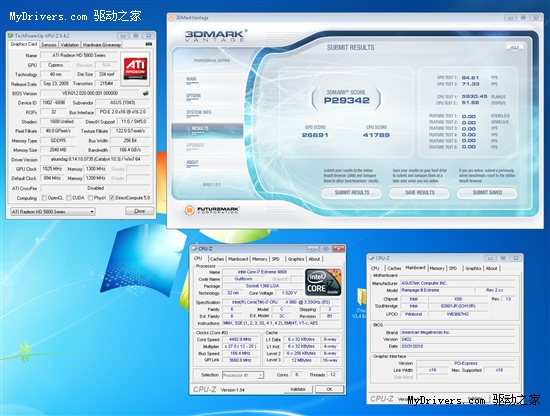The width and height of the screenshot is (550, 416).
Task: Click the ATI CrossFire Disabled field
Action: (x=95, y=188)
